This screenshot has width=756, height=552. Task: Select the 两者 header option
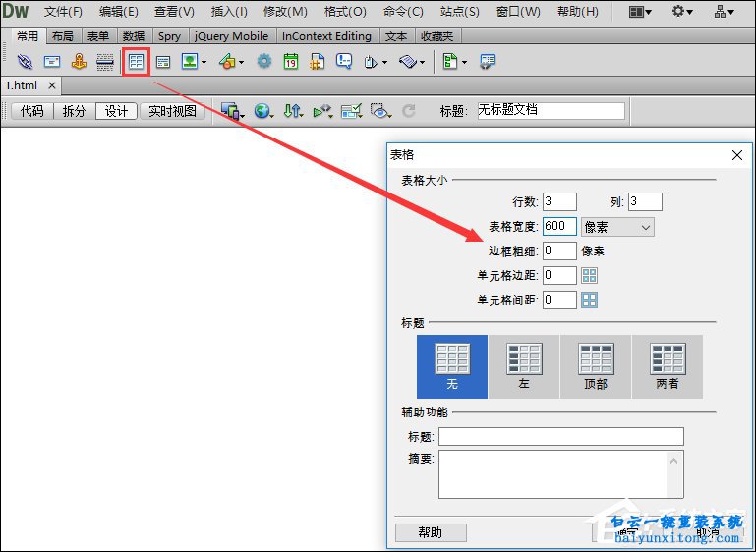pyautogui.click(x=668, y=366)
